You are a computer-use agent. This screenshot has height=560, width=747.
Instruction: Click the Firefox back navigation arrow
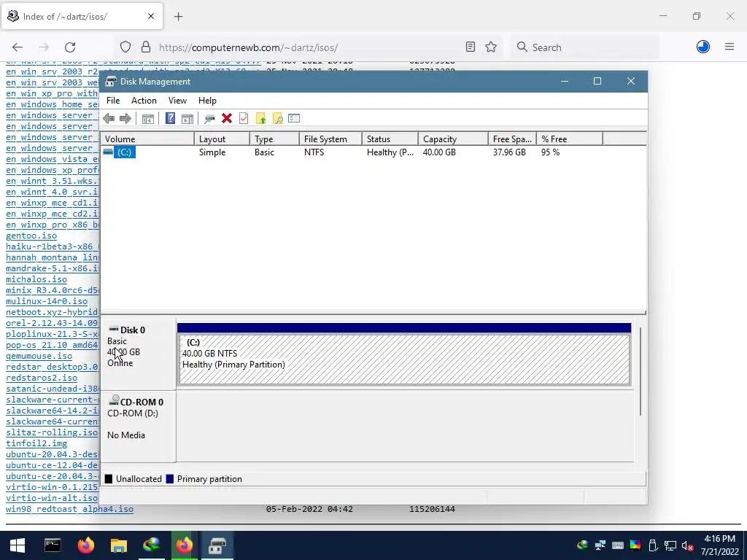coord(18,47)
